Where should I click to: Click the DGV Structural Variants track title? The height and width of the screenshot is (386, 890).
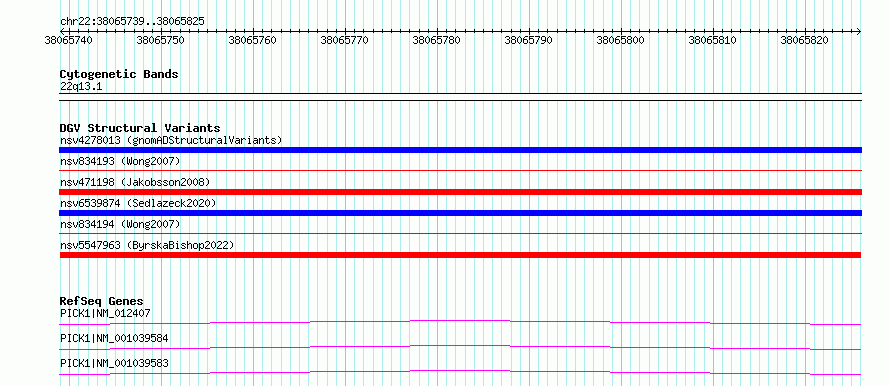(x=140, y=128)
